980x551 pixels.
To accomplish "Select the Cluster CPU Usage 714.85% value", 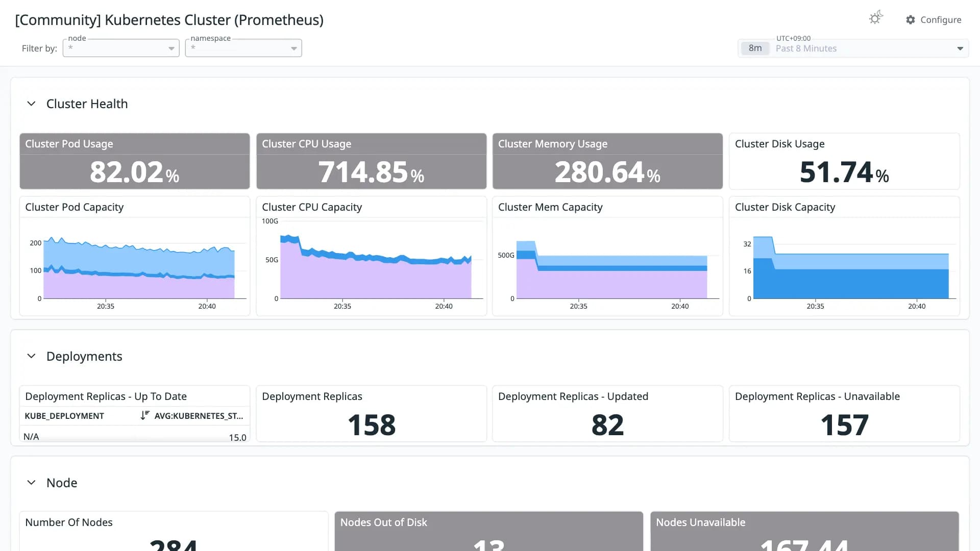I will click(371, 172).
